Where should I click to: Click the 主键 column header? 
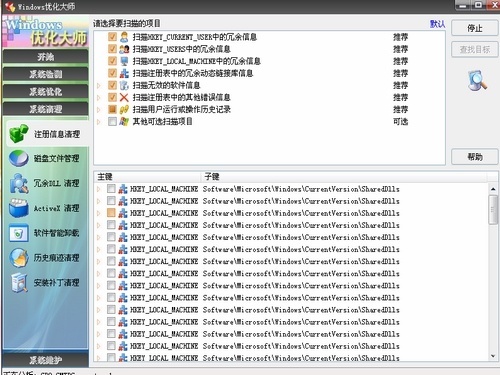pyautogui.click(x=148, y=177)
